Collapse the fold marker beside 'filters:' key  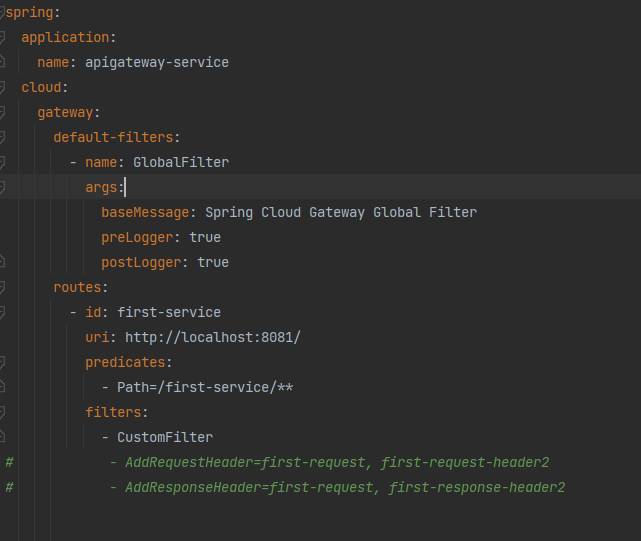pyautogui.click(x=2, y=412)
